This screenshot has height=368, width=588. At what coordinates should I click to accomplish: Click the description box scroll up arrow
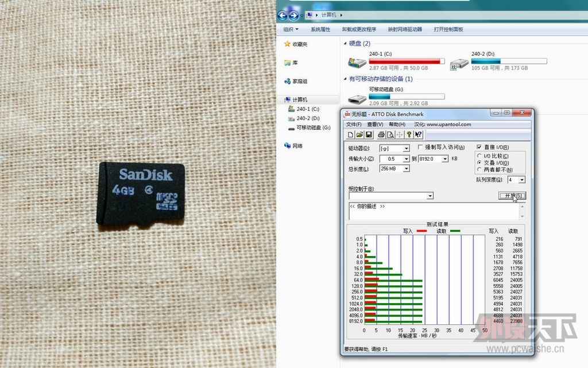(522, 207)
